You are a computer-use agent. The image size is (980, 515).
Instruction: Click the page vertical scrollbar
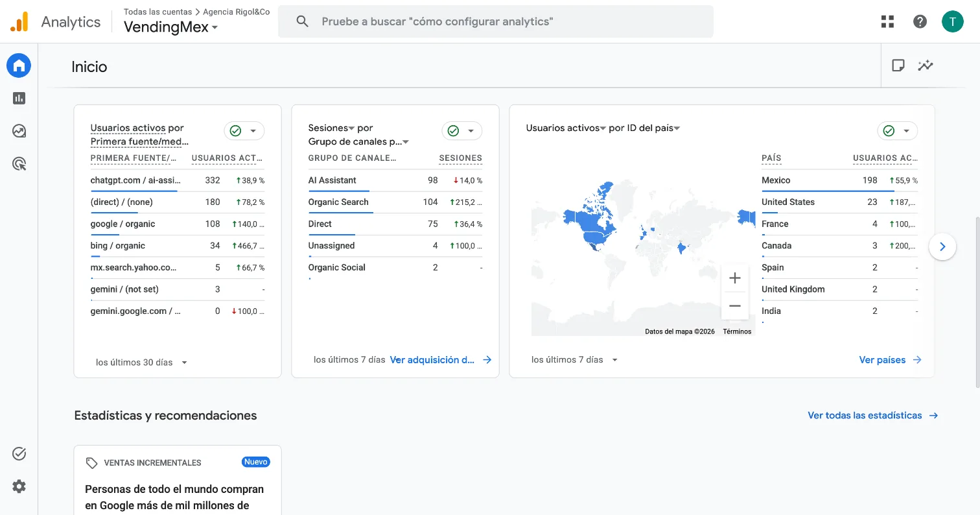(977, 302)
